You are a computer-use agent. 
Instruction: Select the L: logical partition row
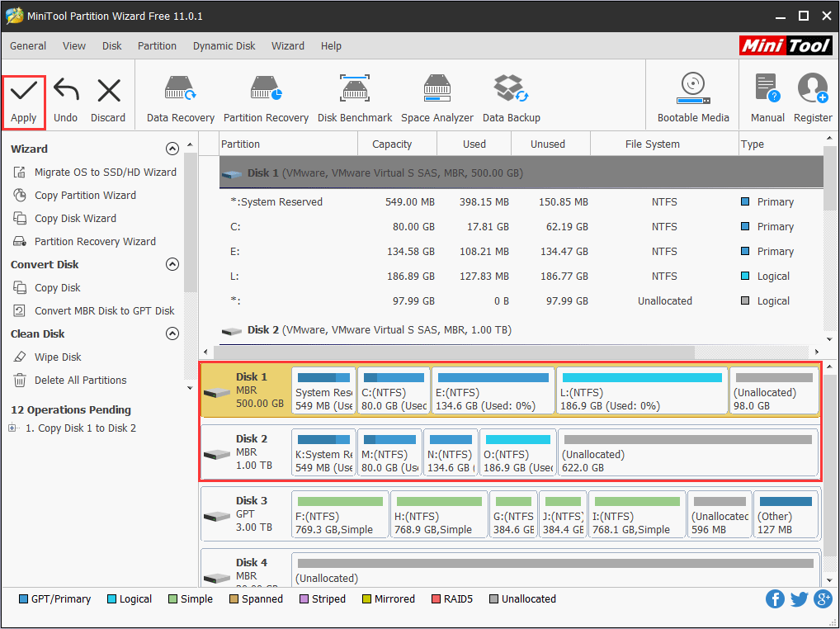coord(521,276)
